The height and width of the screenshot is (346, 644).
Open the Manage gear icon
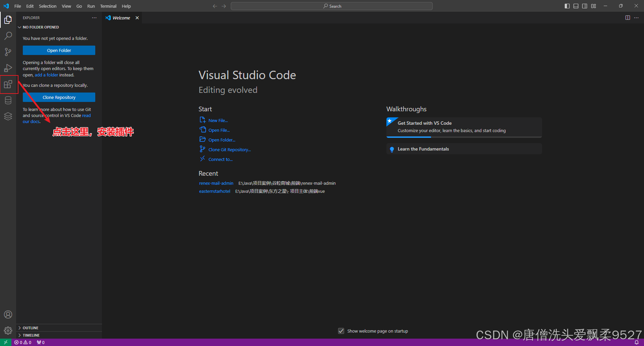coord(8,331)
